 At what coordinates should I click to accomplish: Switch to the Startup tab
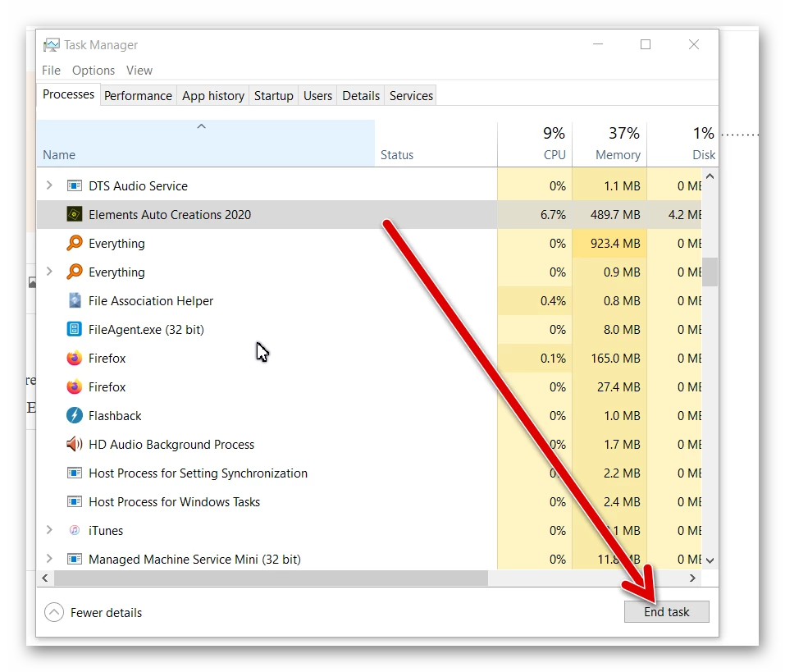tap(274, 96)
